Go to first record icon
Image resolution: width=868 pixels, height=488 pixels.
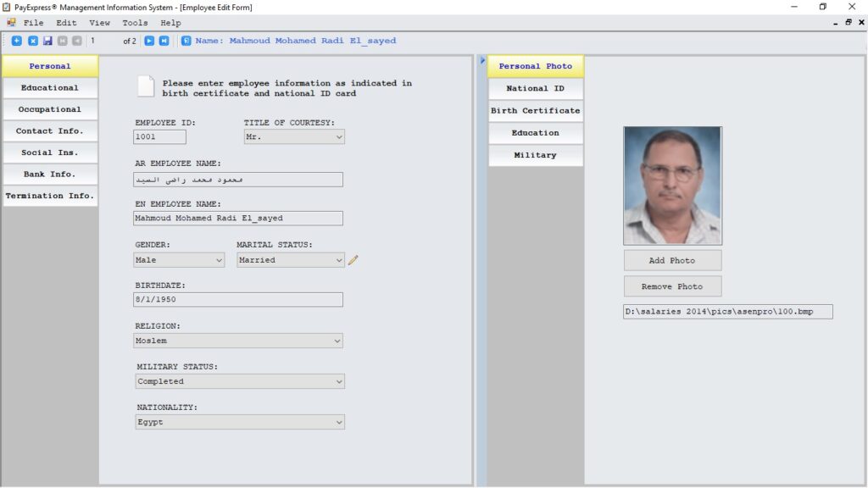(63, 41)
